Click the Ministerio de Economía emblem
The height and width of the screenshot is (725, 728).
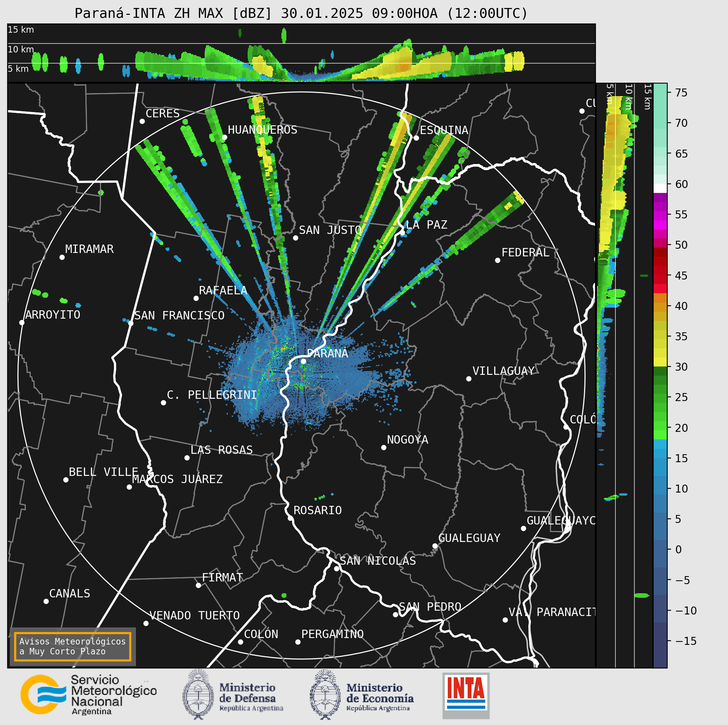click(325, 695)
